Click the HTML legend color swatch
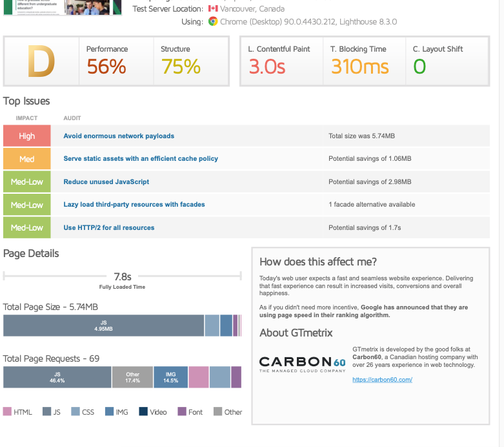This screenshot has width=504, height=447. [7, 411]
